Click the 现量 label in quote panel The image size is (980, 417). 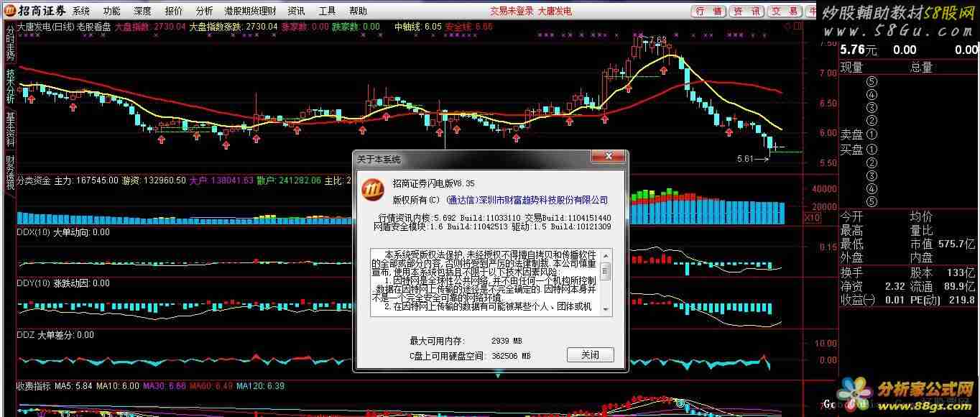(x=851, y=67)
